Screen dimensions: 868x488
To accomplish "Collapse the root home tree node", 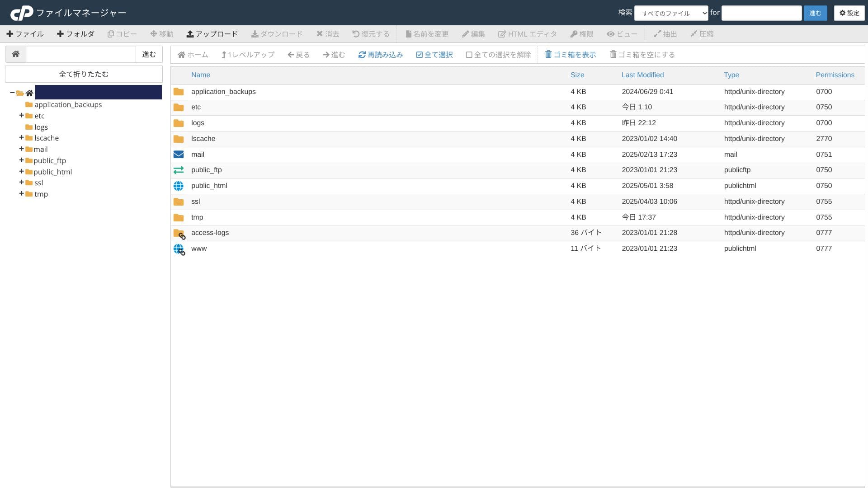I will pyautogui.click(x=12, y=93).
